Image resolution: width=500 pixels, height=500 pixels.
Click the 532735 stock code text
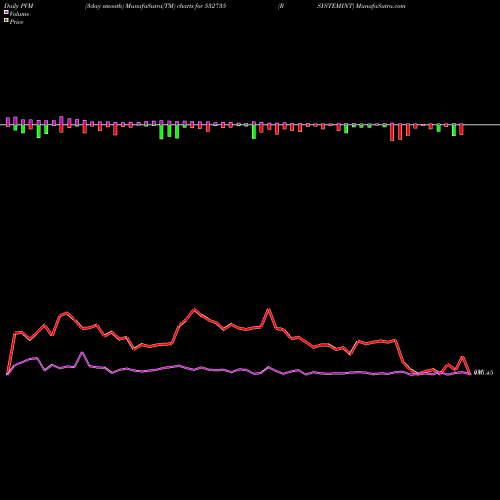215,6
